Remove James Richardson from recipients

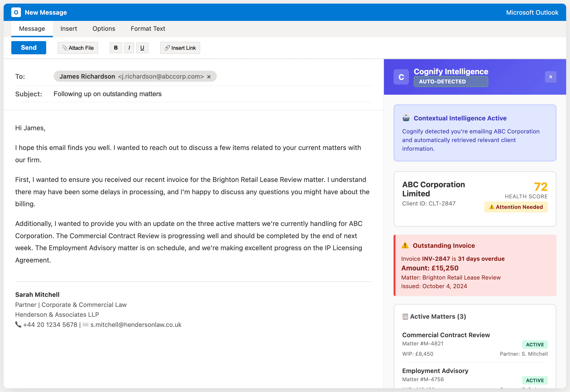[x=209, y=76]
